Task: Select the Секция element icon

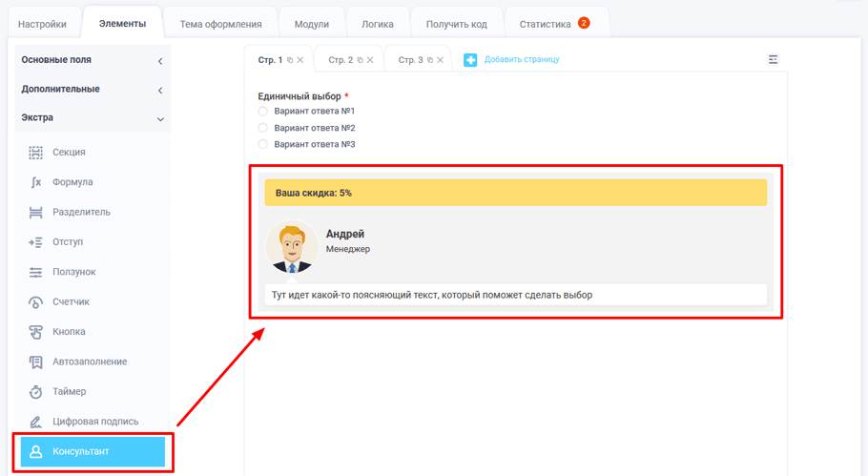Action: [x=36, y=153]
